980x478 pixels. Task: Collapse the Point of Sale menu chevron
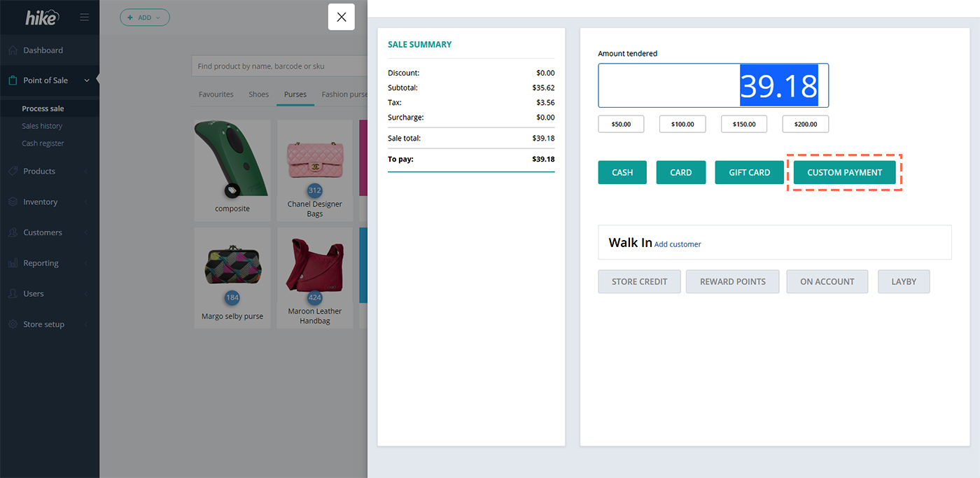pyautogui.click(x=87, y=80)
